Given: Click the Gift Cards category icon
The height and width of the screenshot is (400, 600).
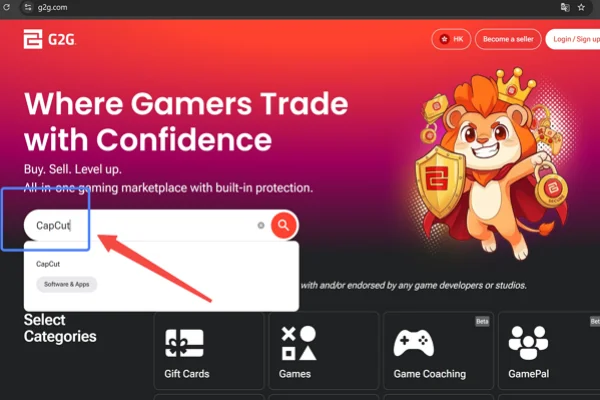Looking at the screenshot, I should click(x=184, y=343).
